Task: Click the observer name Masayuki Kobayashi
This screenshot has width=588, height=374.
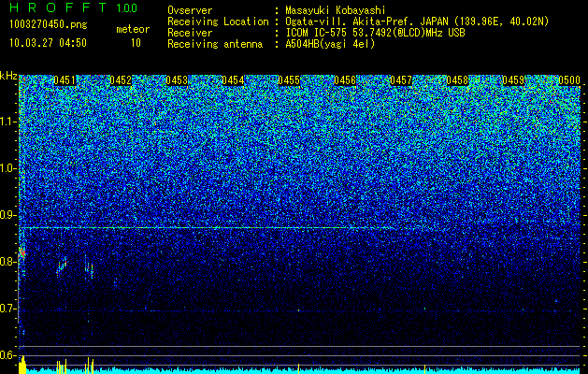Action: pyautogui.click(x=336, y=10)
